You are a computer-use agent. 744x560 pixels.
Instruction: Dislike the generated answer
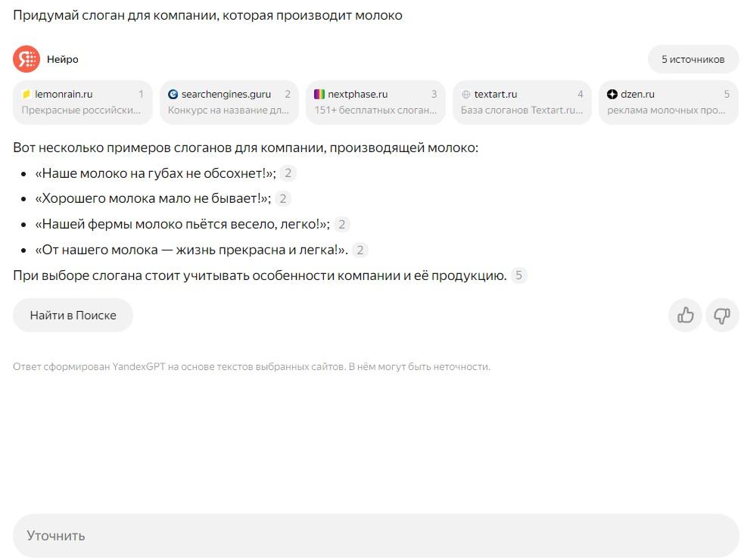(x=721, y=315)
